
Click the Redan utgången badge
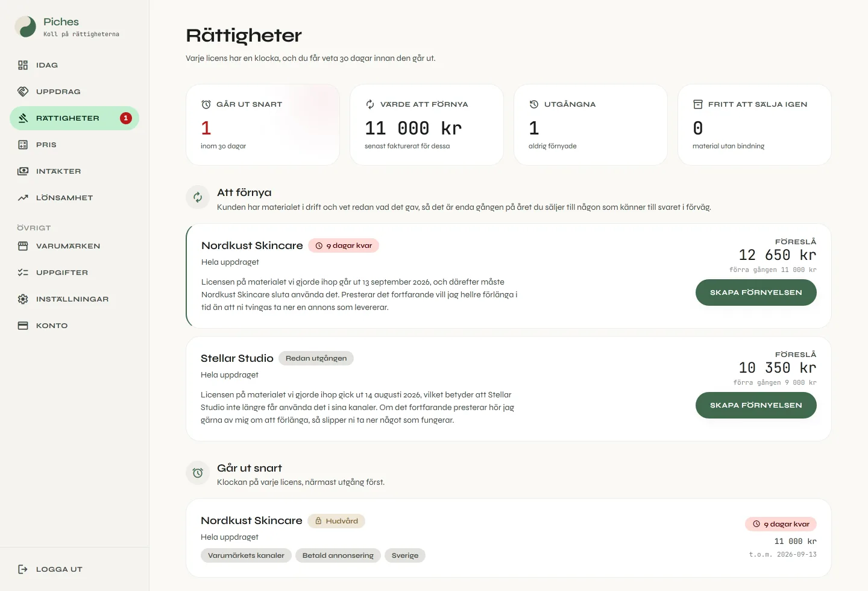[x=316, y=358]
